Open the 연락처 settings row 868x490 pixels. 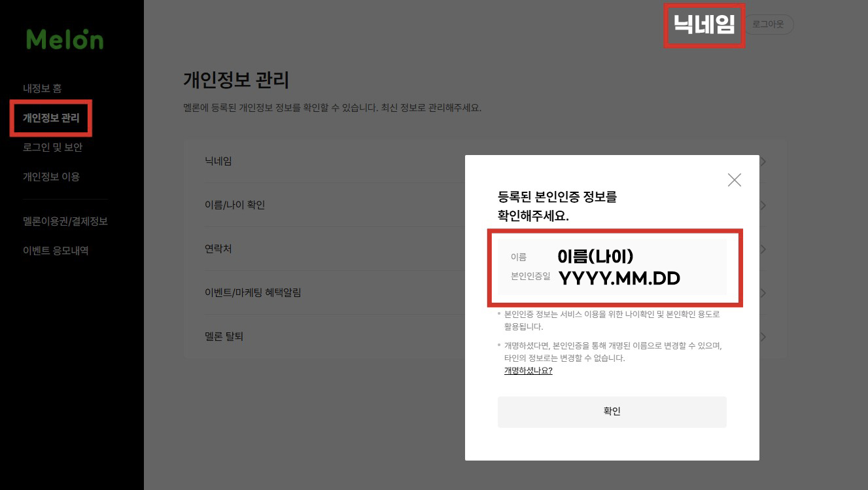point(218,249)
